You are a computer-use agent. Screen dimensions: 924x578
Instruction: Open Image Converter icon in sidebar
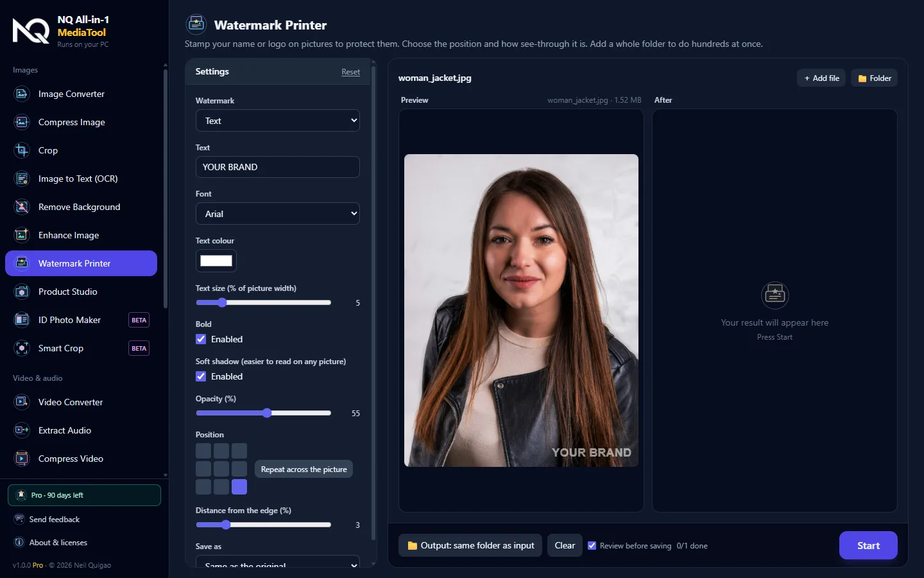[x=22, y=94]
